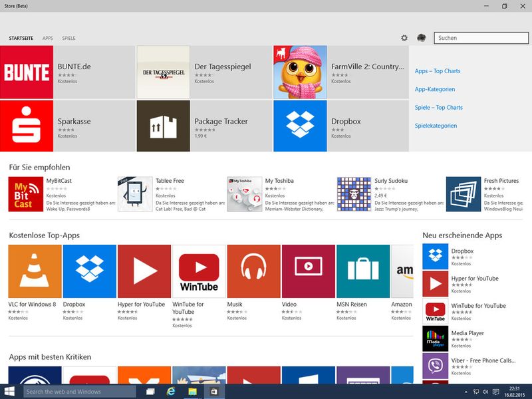Viewport: 532px width, 399px height.
Task: Open Kostenlose Top-Apps section heading
Action: tap(44, 235)
